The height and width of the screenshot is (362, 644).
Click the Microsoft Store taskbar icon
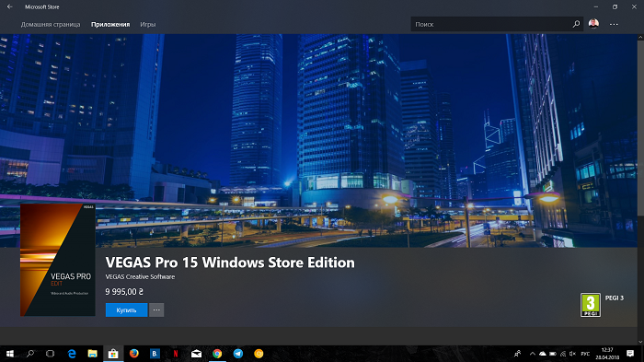click(113, 354)
